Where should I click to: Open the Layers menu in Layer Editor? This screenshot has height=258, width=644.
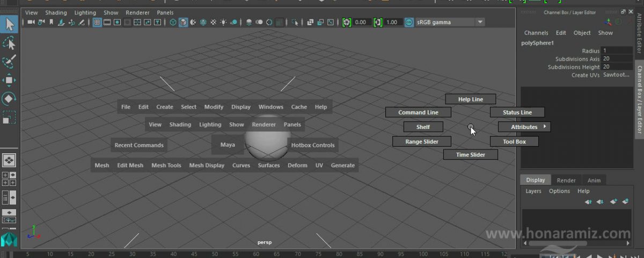click(x=533, y=191)
